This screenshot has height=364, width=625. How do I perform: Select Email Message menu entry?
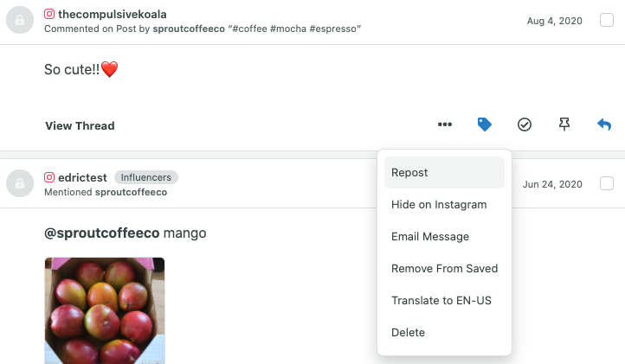[444, 237]
